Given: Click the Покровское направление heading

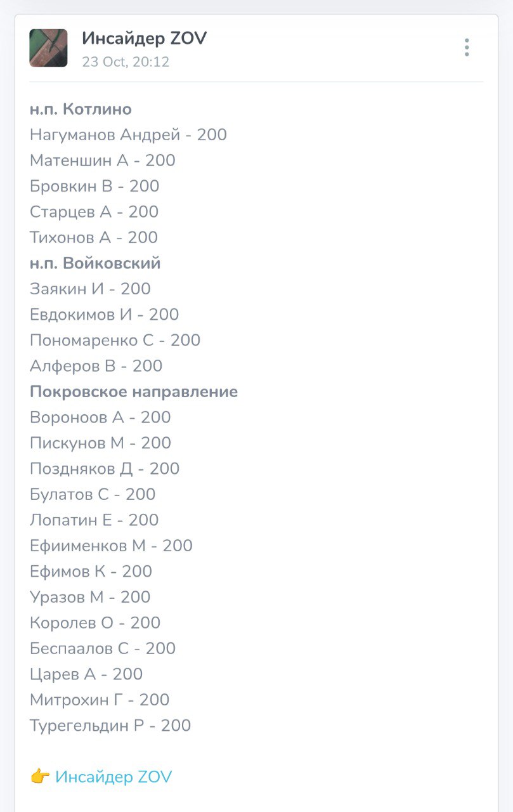Looking at the screenshot, I should pyautogui.click(x=134, y=391).
